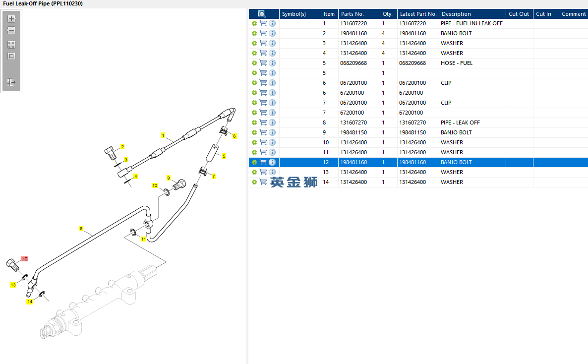Image resolution: width=588 pixels, height=364 pixels.
Task: Click gear icon for item 9 BANJO BOLT
Action: coord(254,132)
